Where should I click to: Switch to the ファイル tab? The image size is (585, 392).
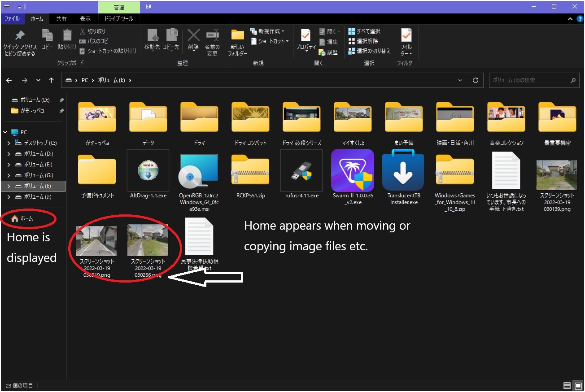pos(12,19)
